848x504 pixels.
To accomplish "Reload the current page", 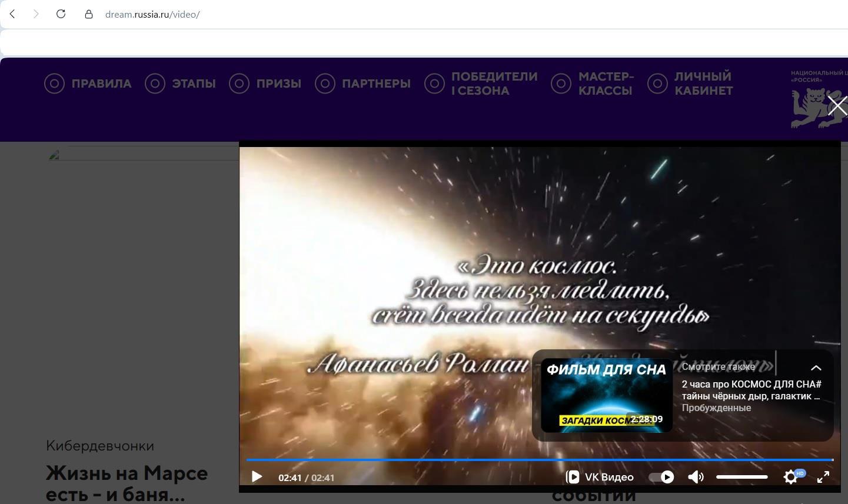I will (61, 14).
